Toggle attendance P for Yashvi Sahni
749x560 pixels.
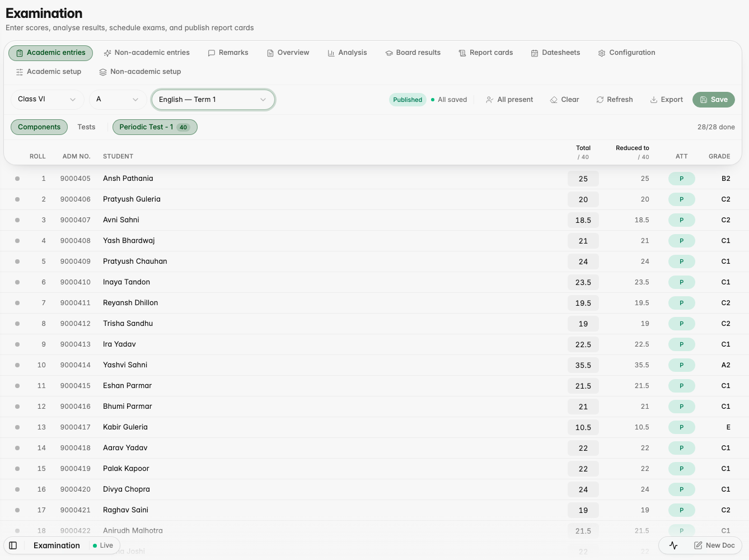pos(681,365)
